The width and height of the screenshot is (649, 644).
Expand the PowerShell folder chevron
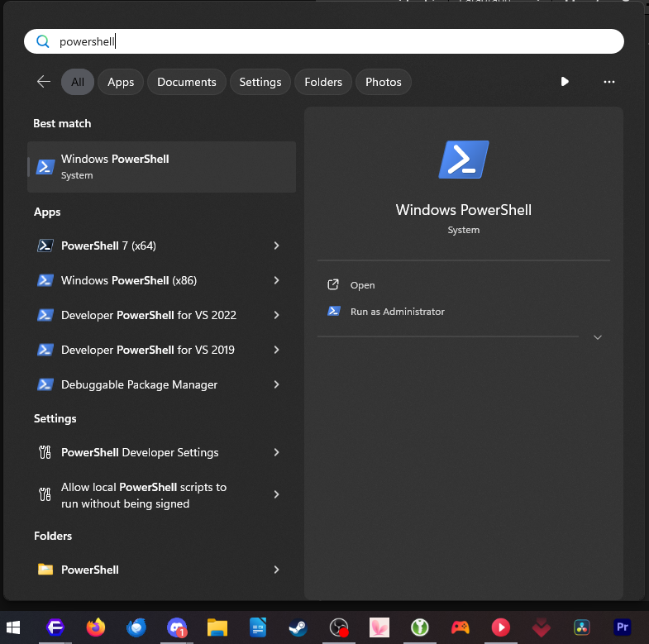point(276,570)
